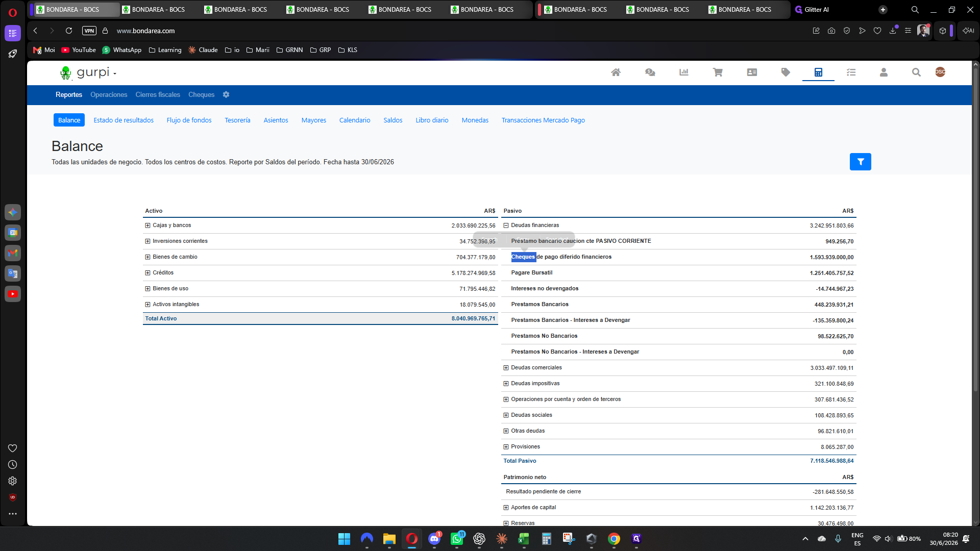
Task: Open Opera snapshot camera icon
Action: click(x=831, y=31)
